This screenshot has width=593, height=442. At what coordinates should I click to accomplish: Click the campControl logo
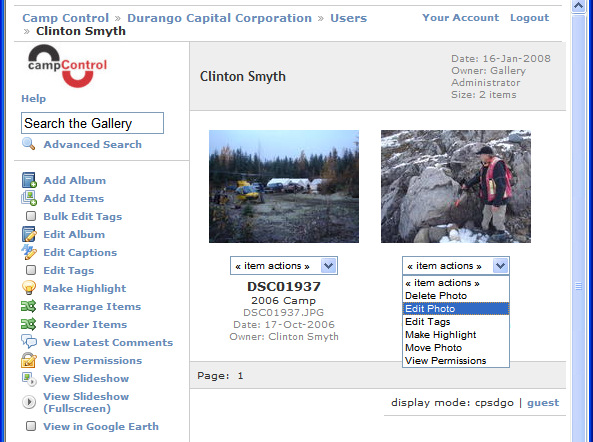tap(67, 66)
